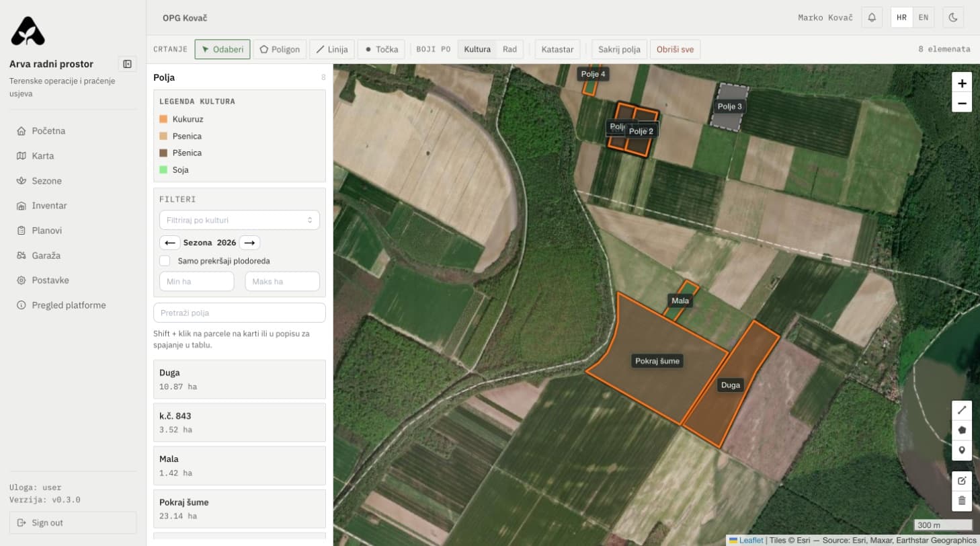Viewport: 980px width, 546px height.
Task: Enable Samo prekršaji plodoreda checkbox
Action: point(165,261)
